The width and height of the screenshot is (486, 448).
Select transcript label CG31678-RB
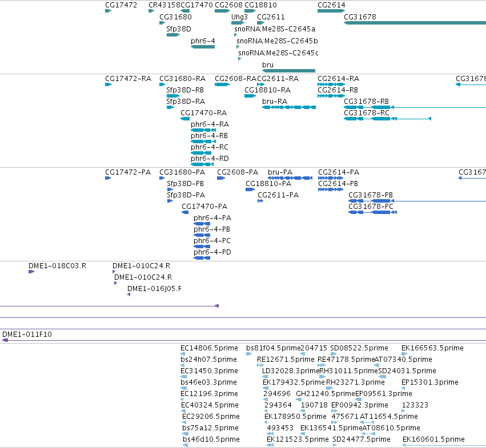point(367,102)
